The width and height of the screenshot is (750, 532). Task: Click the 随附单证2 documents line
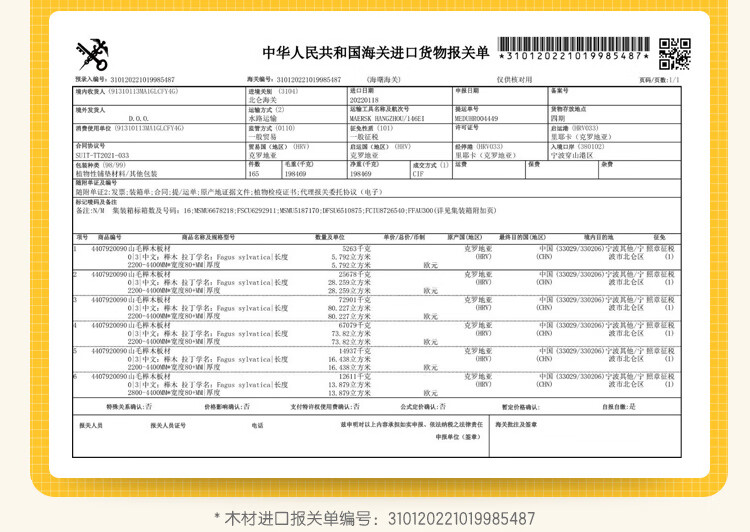tap(230, 192)
